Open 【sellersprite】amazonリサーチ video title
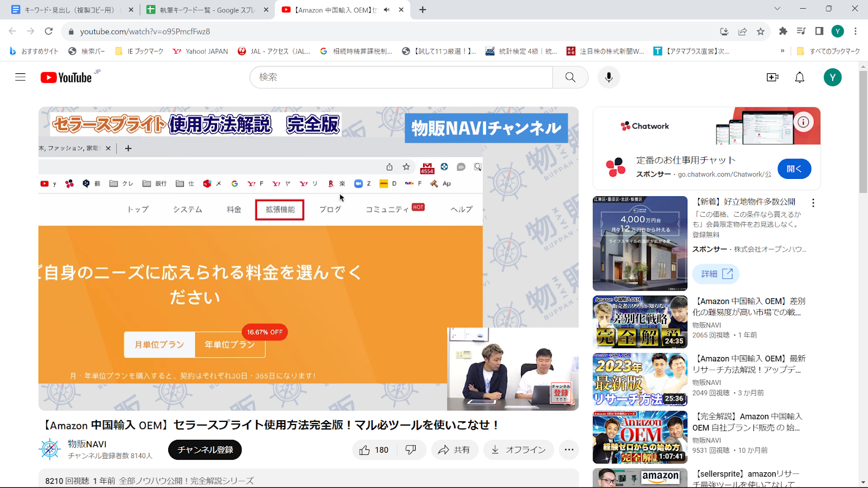The width and height of the screenshot is (868, 488). [x=746, y=479]
